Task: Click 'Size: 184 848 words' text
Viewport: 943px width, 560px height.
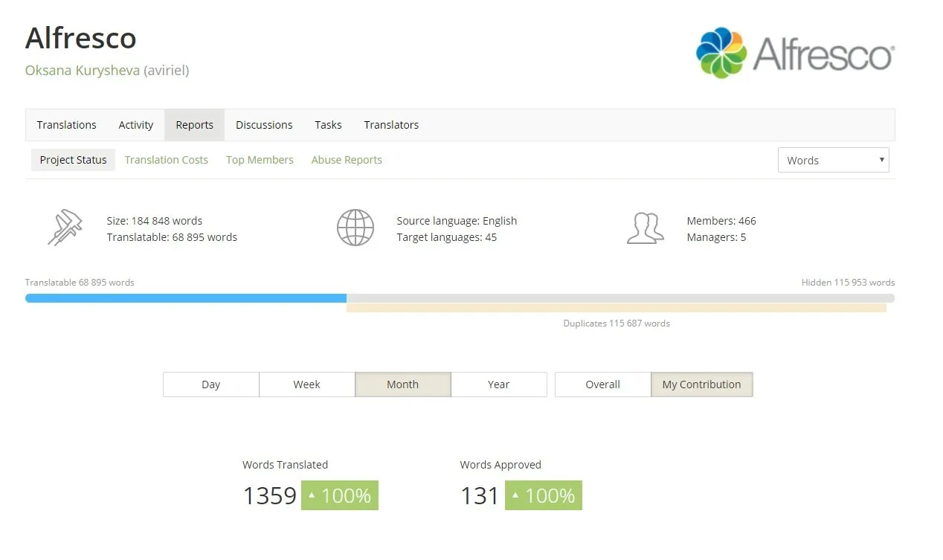Action: tap(155, 221)
